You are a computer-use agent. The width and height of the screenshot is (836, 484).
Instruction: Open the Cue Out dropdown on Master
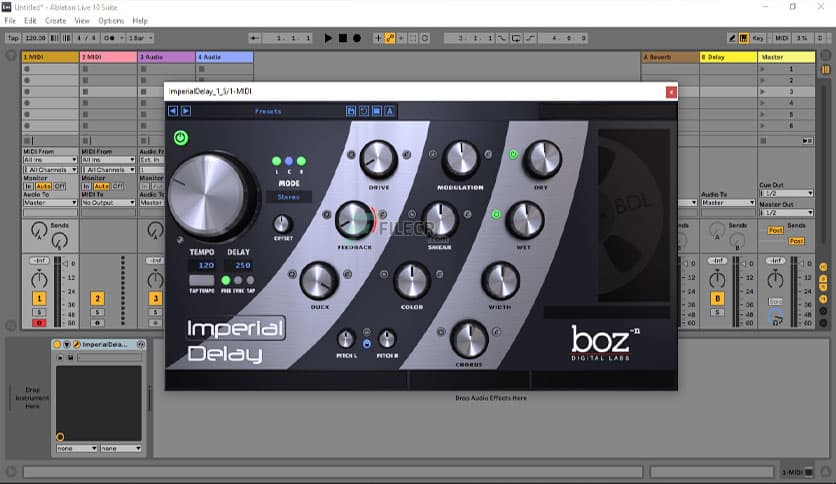[x=786, y=193]
